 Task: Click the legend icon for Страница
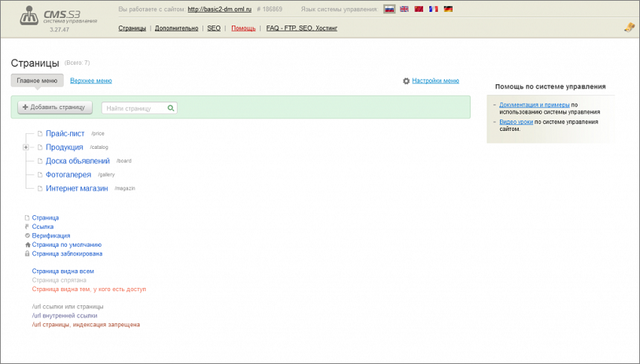coord(27,217)
